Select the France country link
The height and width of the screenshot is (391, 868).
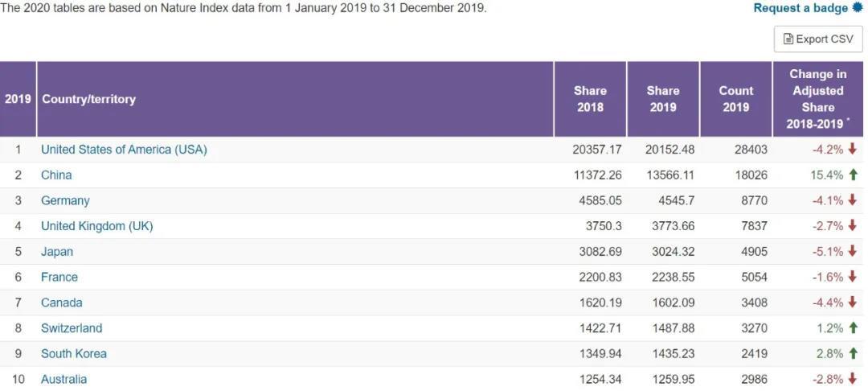[x=59, y=277]
